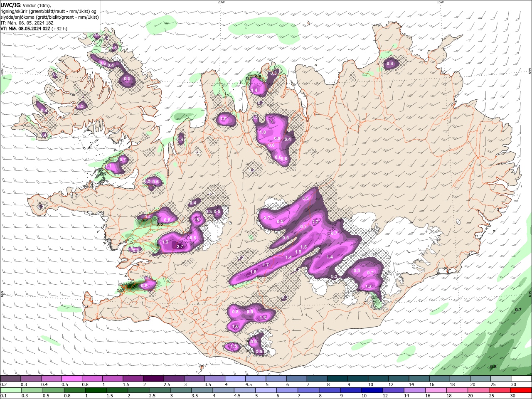
Task: Select the top-row light blue 4 swatch
Action: pyautogui.click(x=235, y=379)
